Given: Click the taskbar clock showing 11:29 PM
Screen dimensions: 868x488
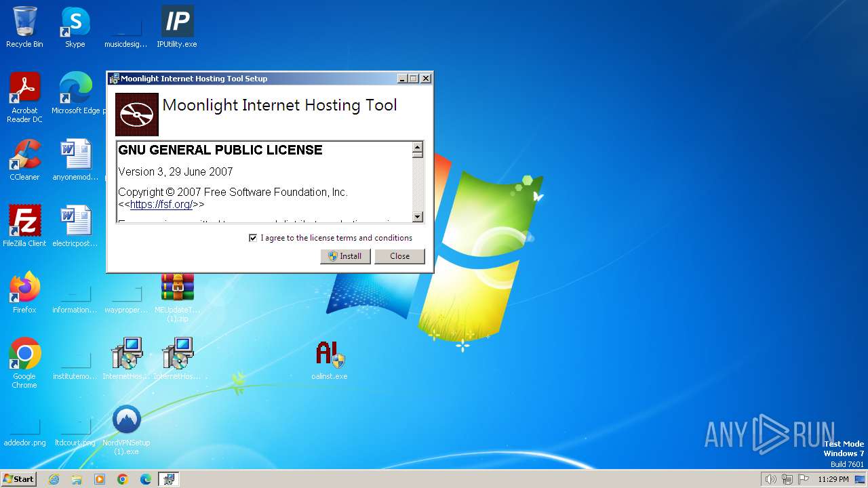Looking at the screenshot, I should (833, 479).
